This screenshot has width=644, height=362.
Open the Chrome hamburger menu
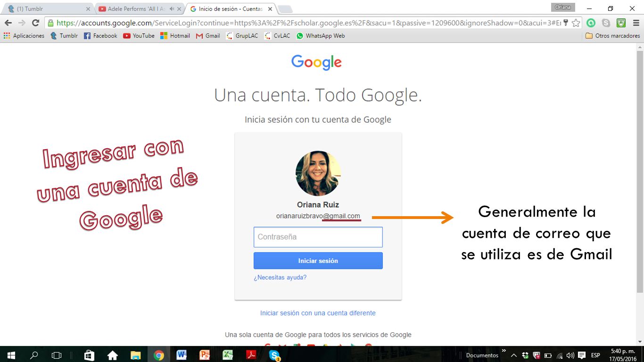tap(636, 23)
